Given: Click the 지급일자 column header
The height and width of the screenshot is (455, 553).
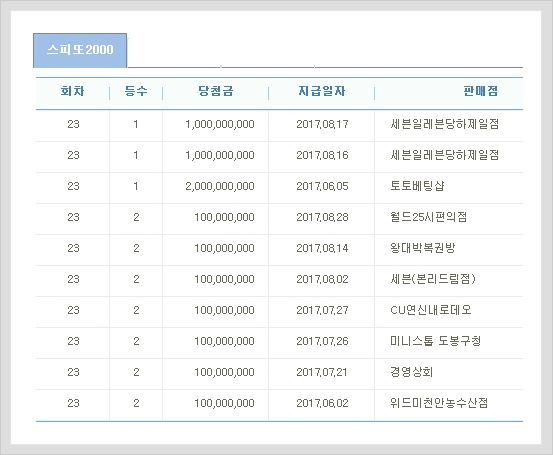Looking at the screenshot, I should 322,91.
